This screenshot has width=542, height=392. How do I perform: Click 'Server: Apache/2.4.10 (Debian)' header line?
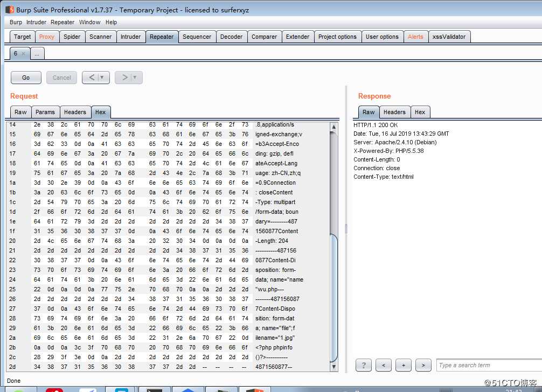pyautogui.click(x=395, y=142)
